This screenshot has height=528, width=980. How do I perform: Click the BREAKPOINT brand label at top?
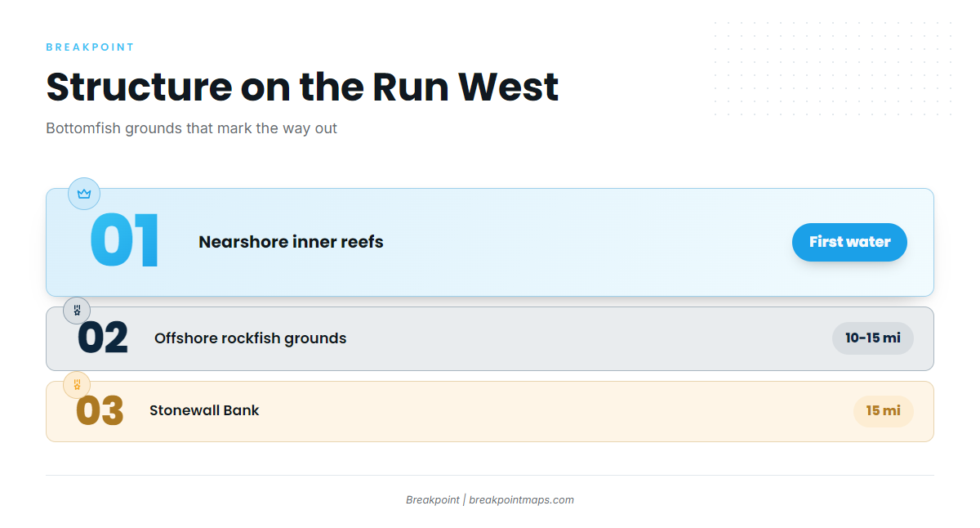click(x=90, y=47)
